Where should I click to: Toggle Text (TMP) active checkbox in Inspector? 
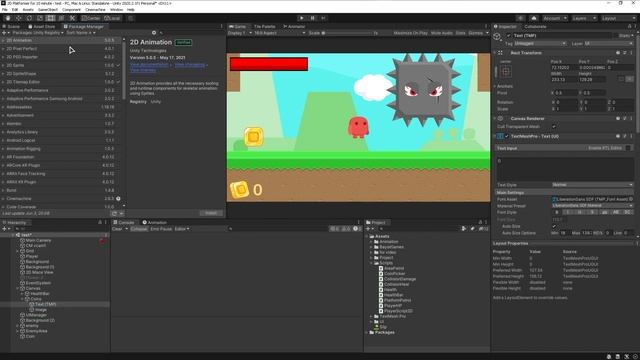click(x=508, y=36)
